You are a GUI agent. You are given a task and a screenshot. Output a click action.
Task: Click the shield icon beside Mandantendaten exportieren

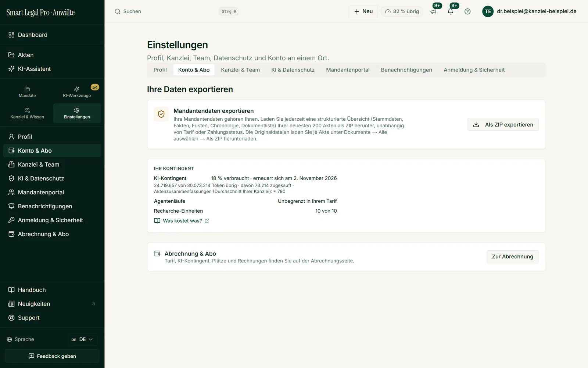pyautogui.click(x=161, y=114)
